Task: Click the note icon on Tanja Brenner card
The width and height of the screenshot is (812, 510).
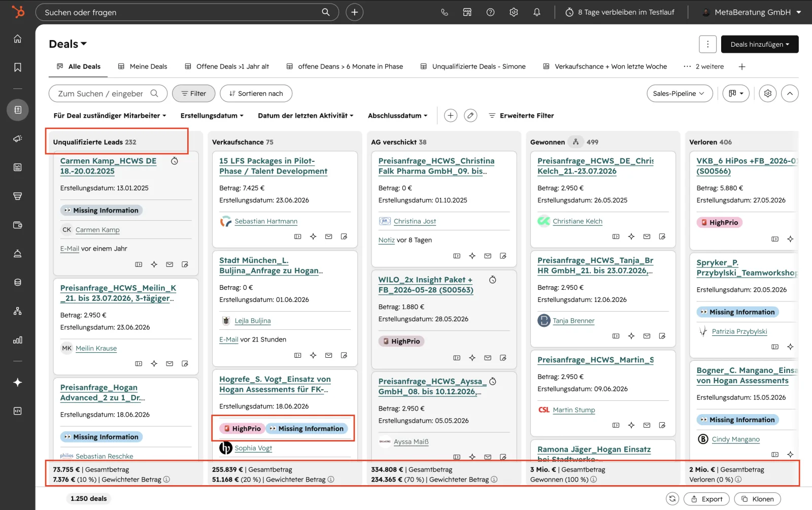Action: (x=662, y=336)
